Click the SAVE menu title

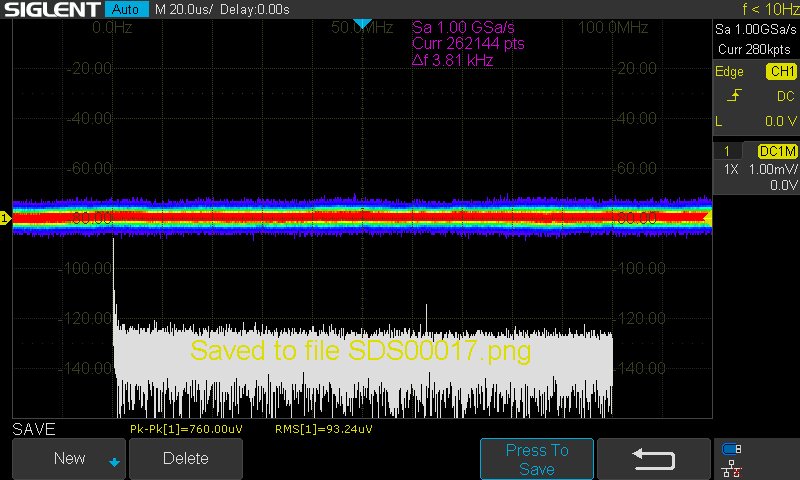point(34,429)
